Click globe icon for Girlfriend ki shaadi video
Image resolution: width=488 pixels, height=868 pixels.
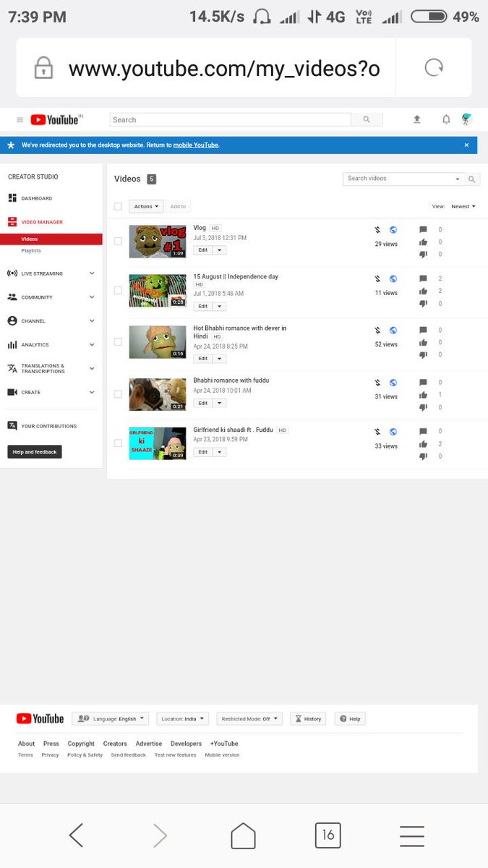[393, 432]
